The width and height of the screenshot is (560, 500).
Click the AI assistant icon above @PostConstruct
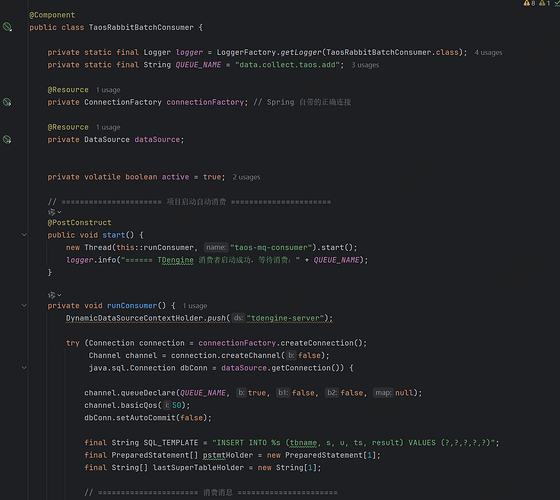pyautogui.click(x=51, y=212)
